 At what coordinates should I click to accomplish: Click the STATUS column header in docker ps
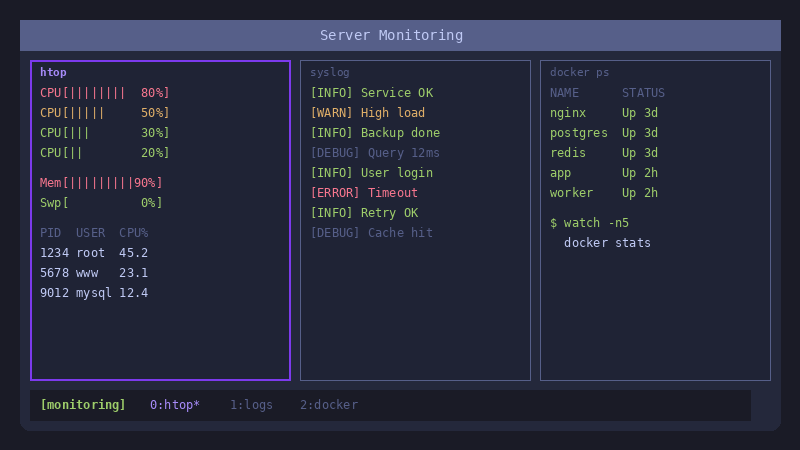(x=643, y=93)
